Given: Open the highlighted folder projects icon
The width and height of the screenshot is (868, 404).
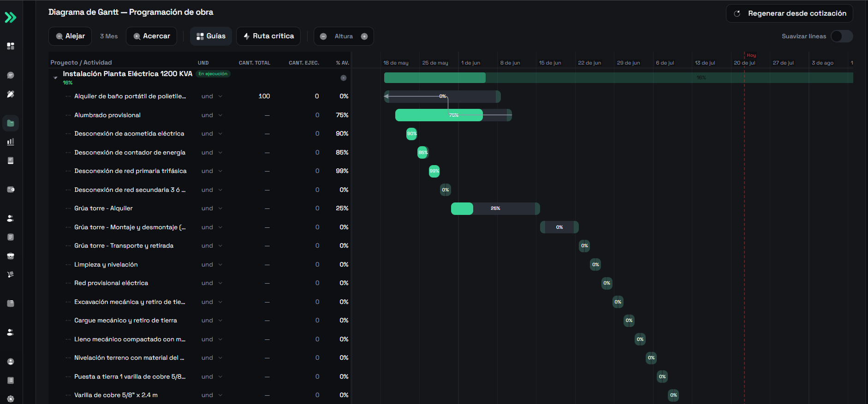Looking at the screenshot, I should click(x=11, y=123).
